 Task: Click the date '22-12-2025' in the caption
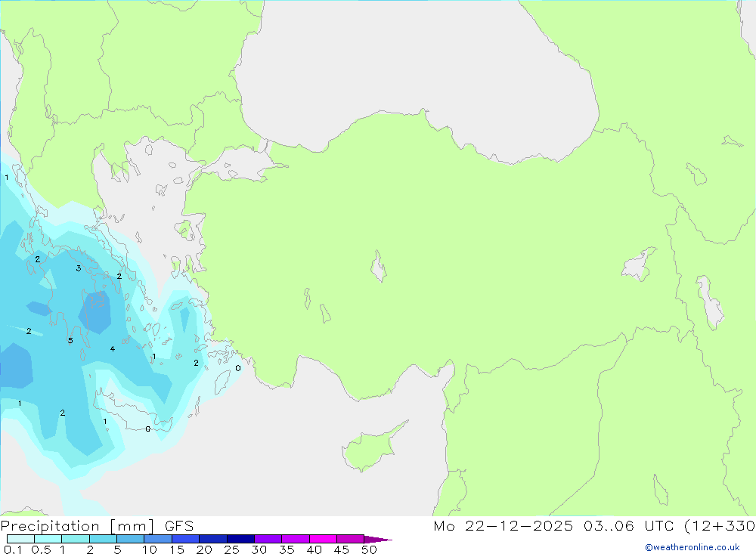519,525
